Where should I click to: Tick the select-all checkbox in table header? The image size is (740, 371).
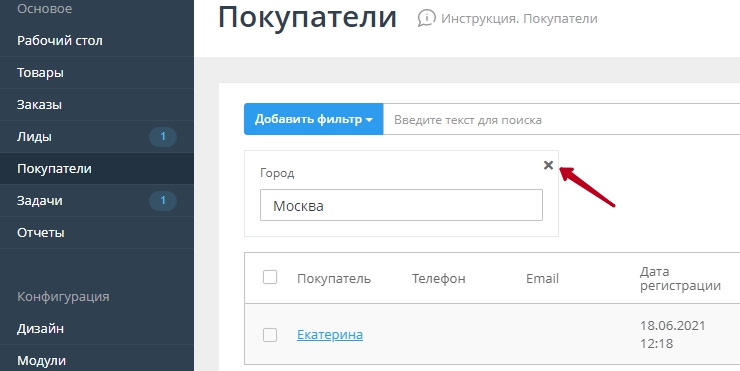pos(270,278)
